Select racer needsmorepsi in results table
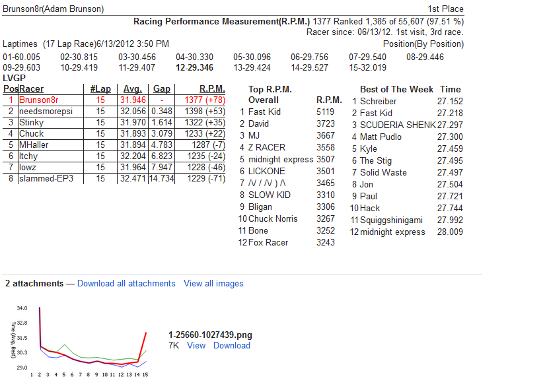Image resolution: width=545 pixels, height=392 pixels. (x=46, y=111)
